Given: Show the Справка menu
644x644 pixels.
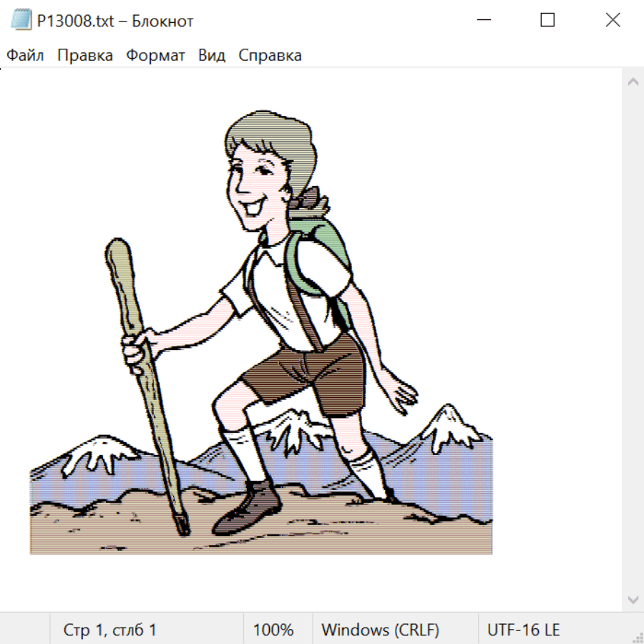Looking at the screenshot, I should point(270,56).
